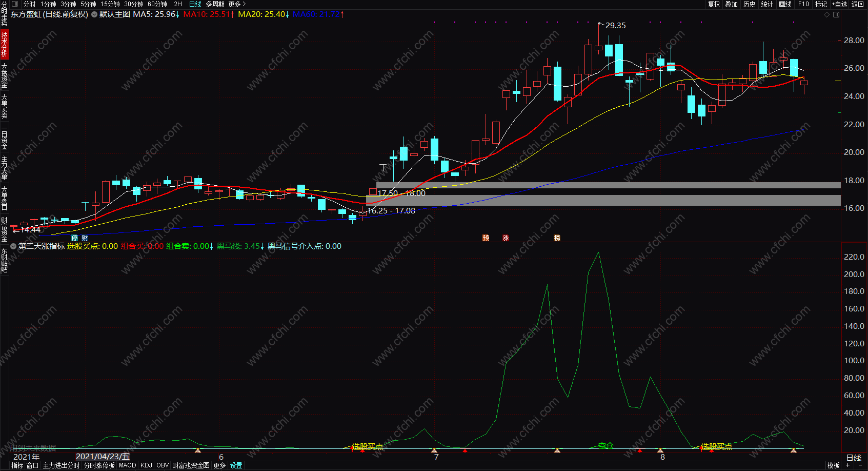This screenshot has height=471, width=868.
Task: Expand the 第二天涨指标 sub-chart dropdown arrow
Action: click(13, 246)
